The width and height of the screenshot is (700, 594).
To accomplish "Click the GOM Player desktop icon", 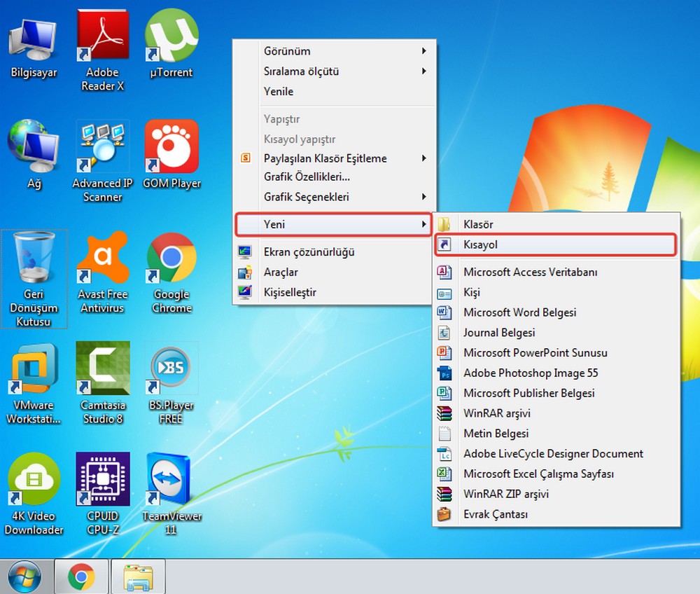I will [171, 147].
